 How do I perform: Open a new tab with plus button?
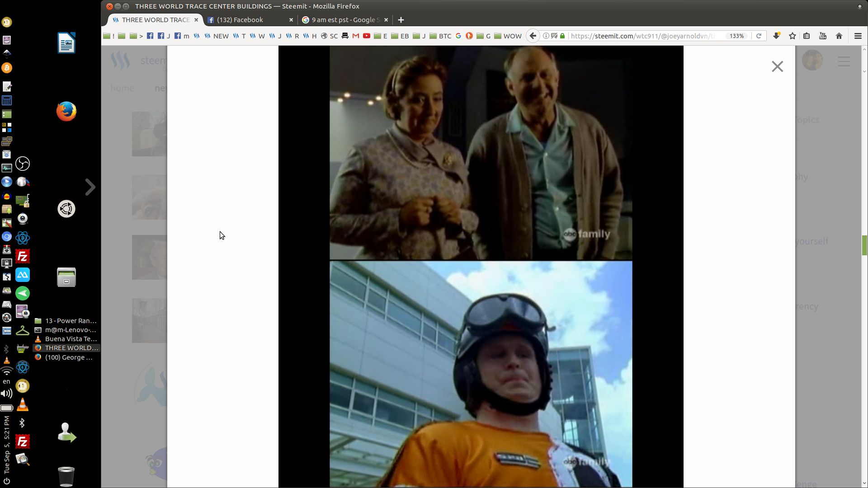pos(401,20)
